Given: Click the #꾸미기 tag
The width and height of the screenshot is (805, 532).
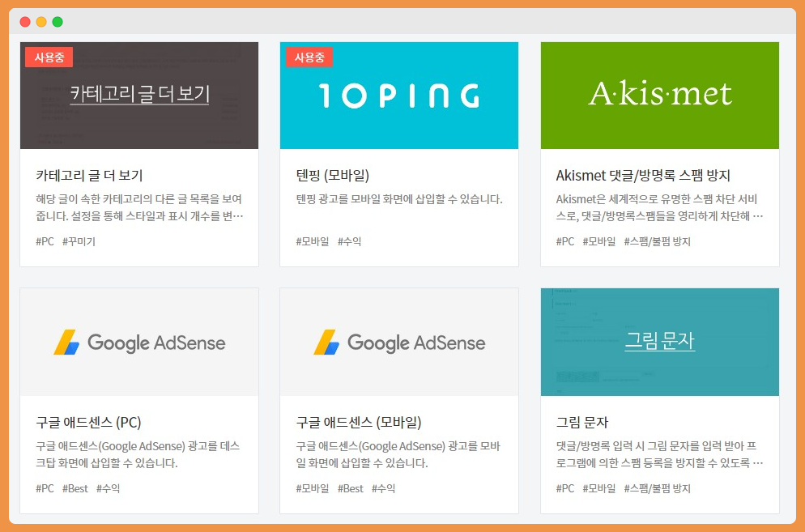Looking at the screenshot, I should [x=79, y=241].
